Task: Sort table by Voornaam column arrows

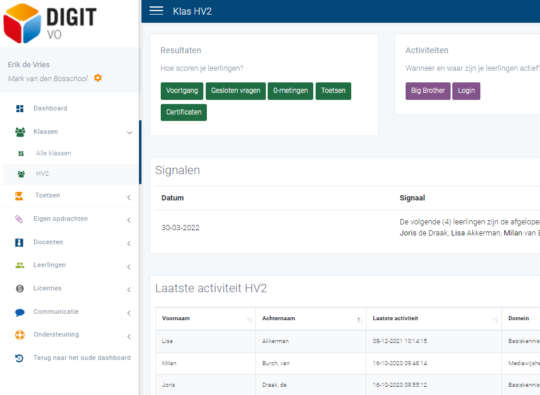Action: 249,320
